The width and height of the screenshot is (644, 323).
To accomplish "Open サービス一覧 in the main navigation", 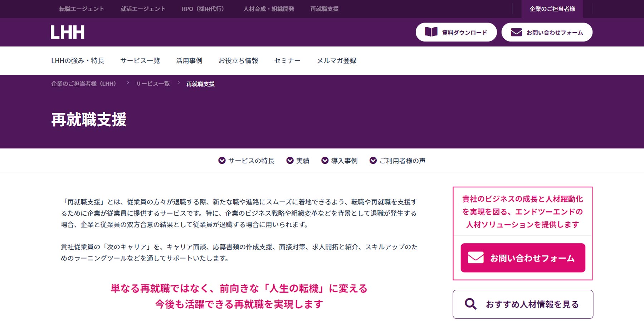I will pos(140,61).
